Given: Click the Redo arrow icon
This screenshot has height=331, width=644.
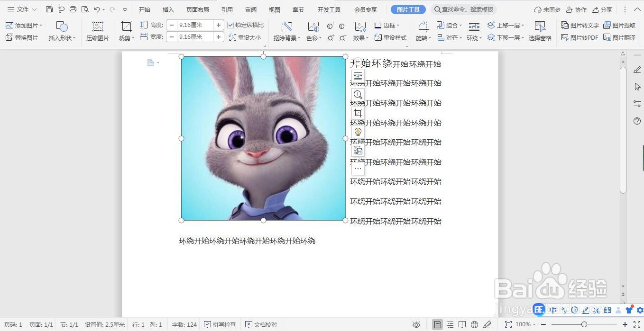Looking at the screenshot, I should [112, 9].
